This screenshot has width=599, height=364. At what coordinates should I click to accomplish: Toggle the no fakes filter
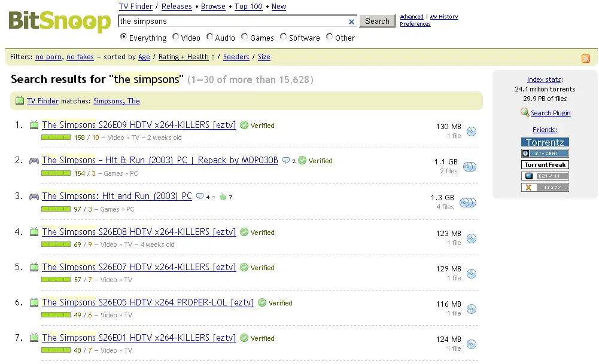tap(80, 57)
